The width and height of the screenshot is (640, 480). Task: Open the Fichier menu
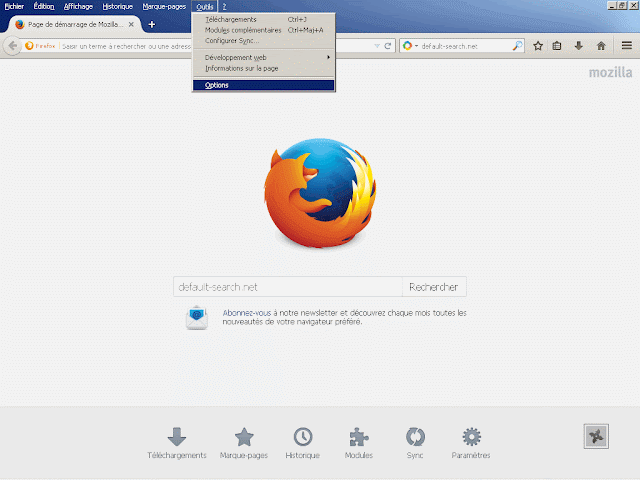click(14, 7)
